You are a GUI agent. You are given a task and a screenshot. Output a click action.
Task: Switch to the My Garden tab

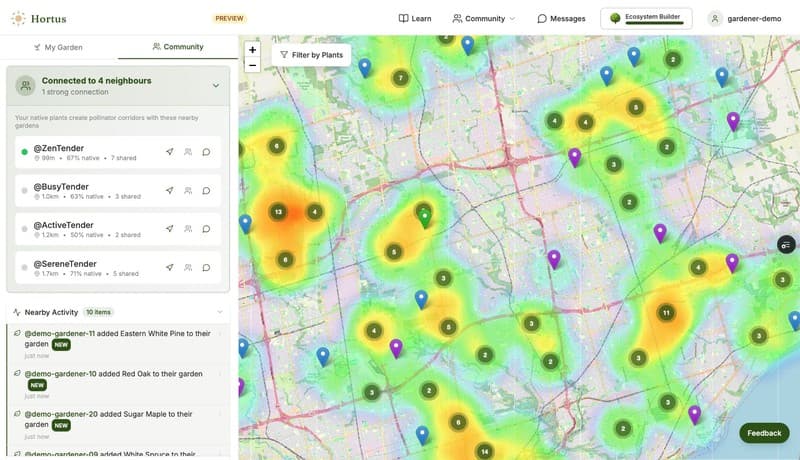pos(59,47)
